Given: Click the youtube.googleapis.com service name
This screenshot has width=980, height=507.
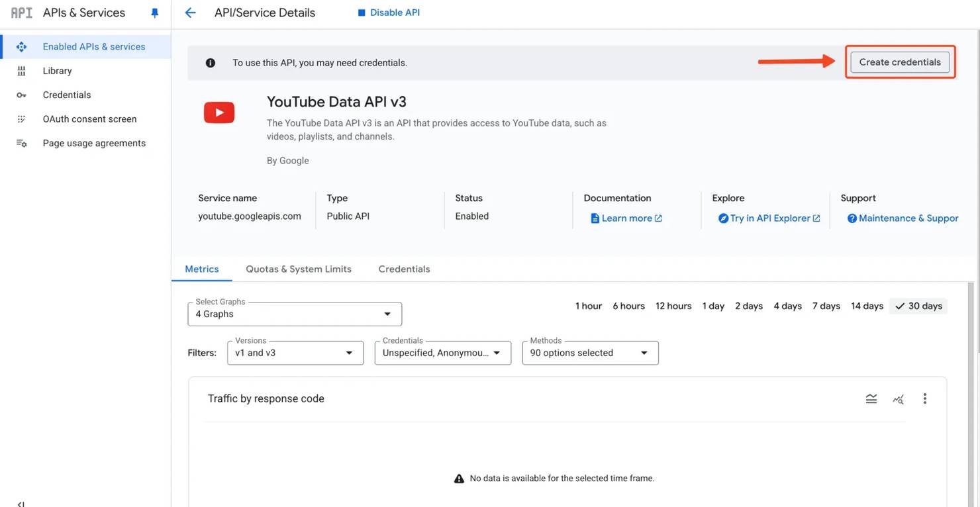Looking at the screenshot, I should tap(250, 216).
